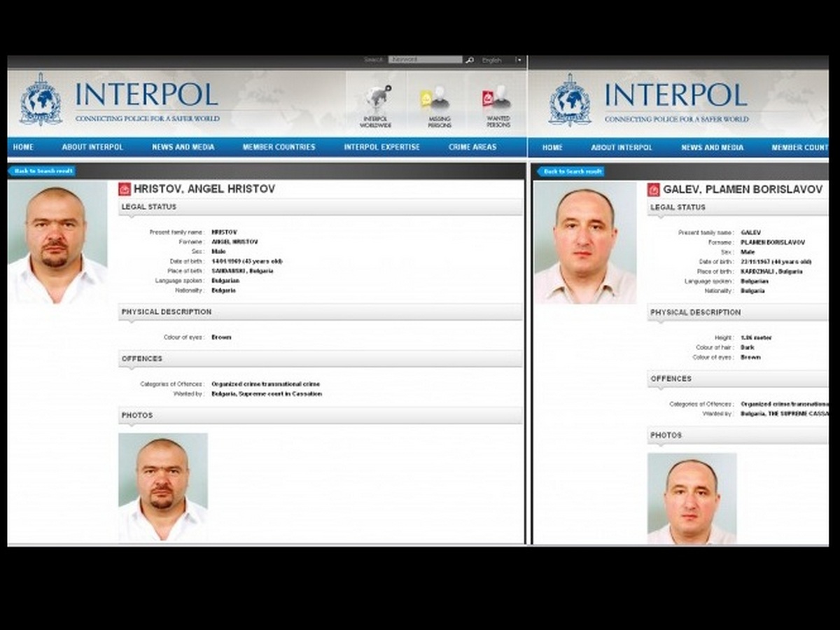Viewport: 840px width, 630px height.
Task: Select Home in the left page navigation
Action: (x=23, y=147)
